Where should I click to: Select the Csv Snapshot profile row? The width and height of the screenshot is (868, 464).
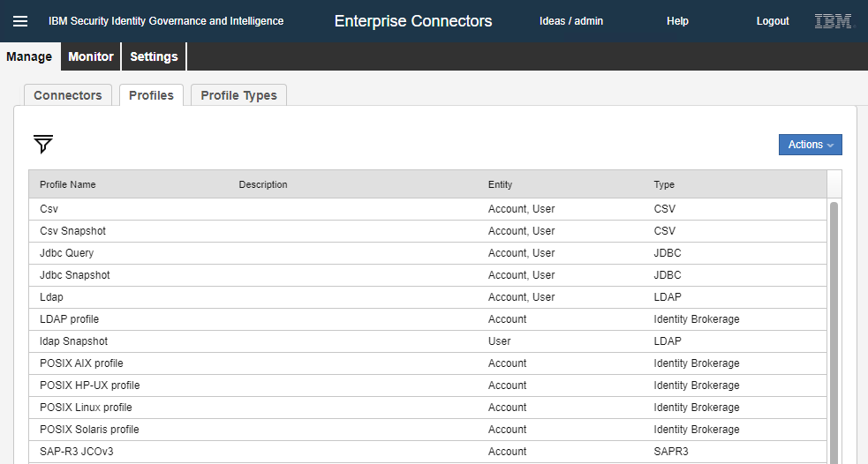[x=73, y=231]
